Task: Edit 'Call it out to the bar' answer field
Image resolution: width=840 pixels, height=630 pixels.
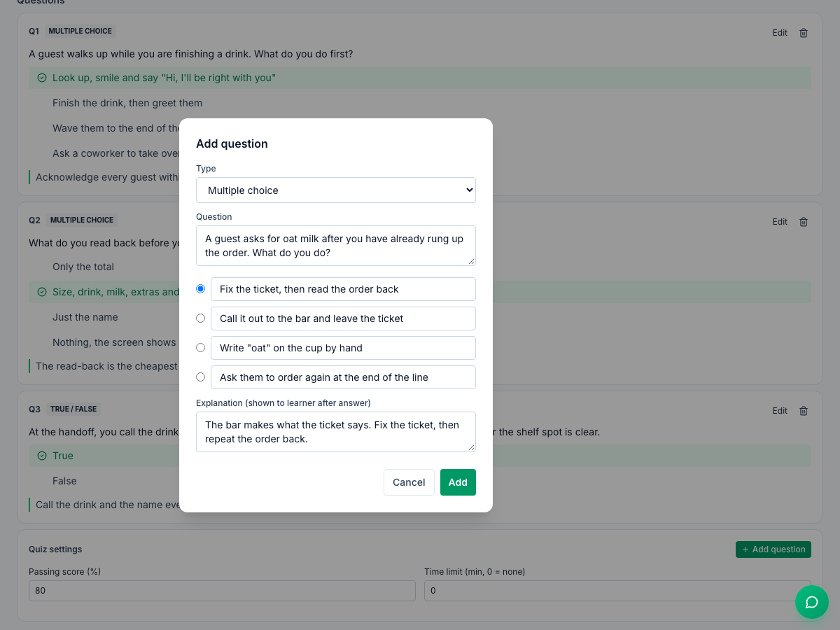Action: tap(343, 318)
